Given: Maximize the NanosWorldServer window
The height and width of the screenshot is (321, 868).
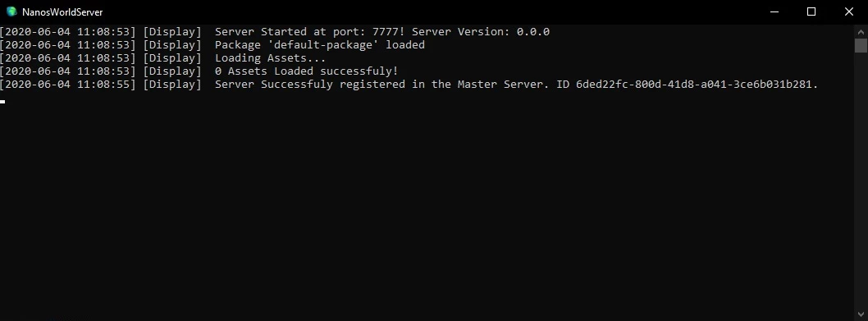Looking at the screenshot, I should pos(811,11).
